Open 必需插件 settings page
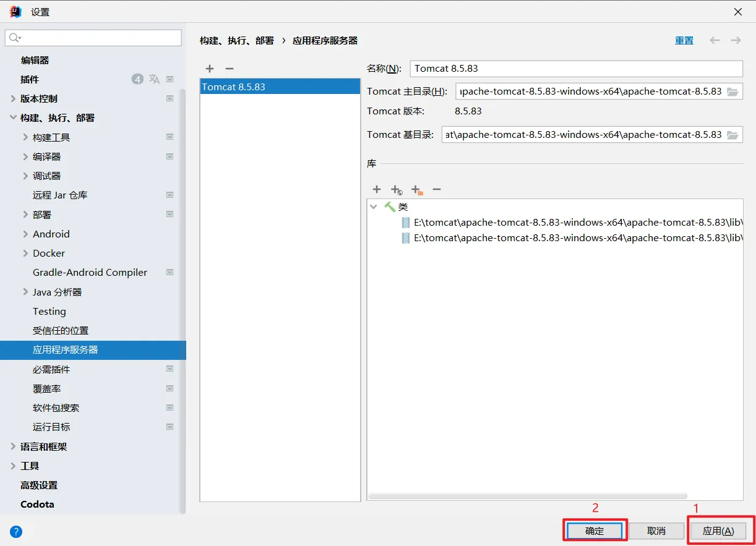This screenshot has width=756, height=546. pyautogui.click(x=51, y=369)
